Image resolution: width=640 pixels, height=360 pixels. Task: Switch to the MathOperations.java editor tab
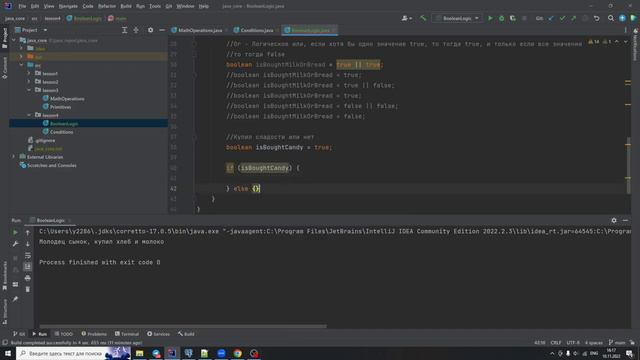200,30
